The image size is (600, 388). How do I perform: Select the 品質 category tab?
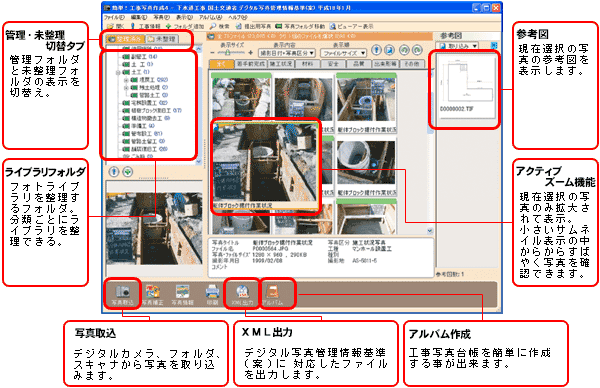point(358,64)
